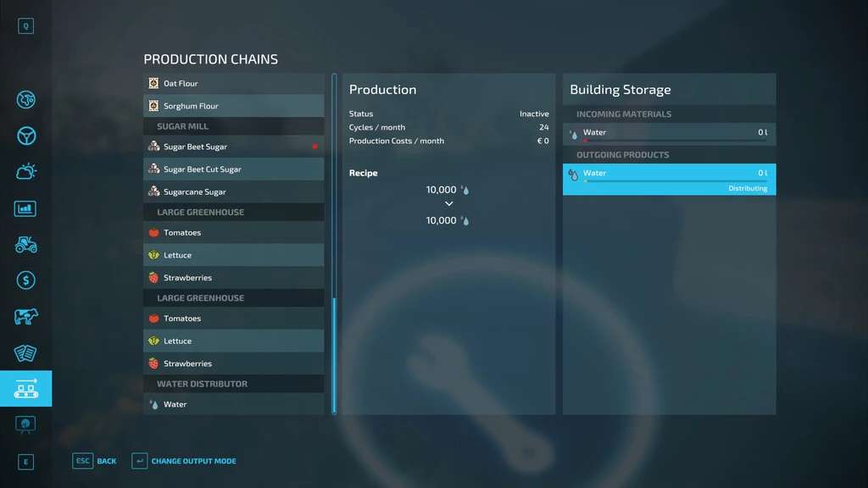This screenshot has height=488, width=868.
Task: Open the presentation screen icon page
Action: click(25, 424)
